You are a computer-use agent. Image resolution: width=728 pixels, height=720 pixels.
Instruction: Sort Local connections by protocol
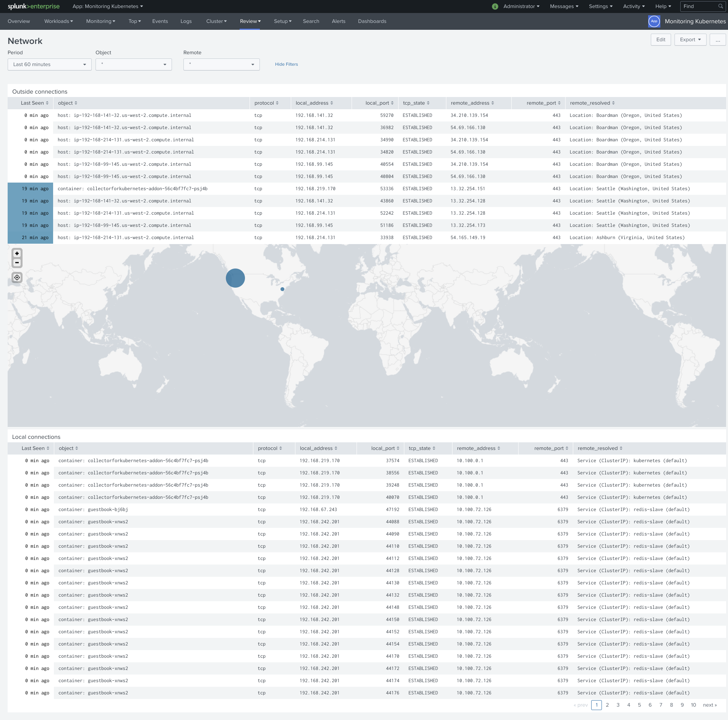click(270, 448)
